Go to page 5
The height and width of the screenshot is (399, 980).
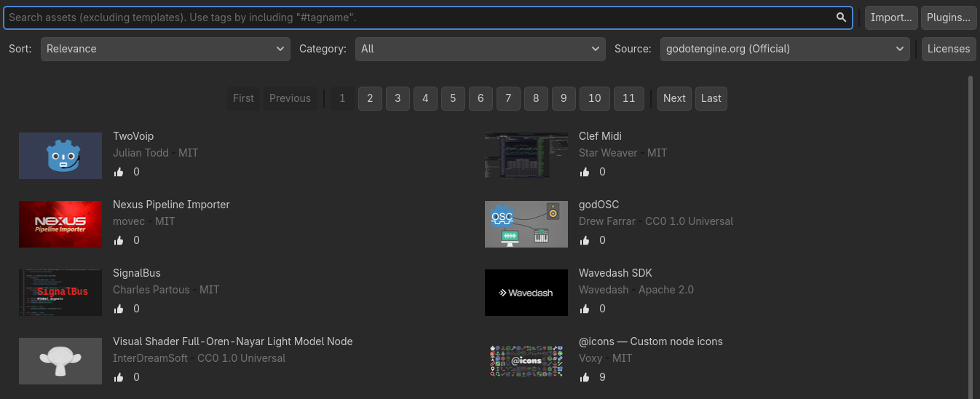453,98
